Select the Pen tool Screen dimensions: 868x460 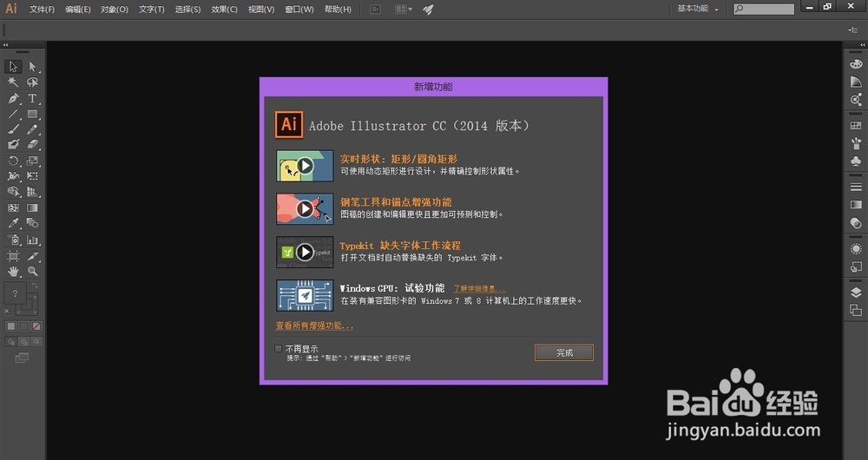pos(13,98)
